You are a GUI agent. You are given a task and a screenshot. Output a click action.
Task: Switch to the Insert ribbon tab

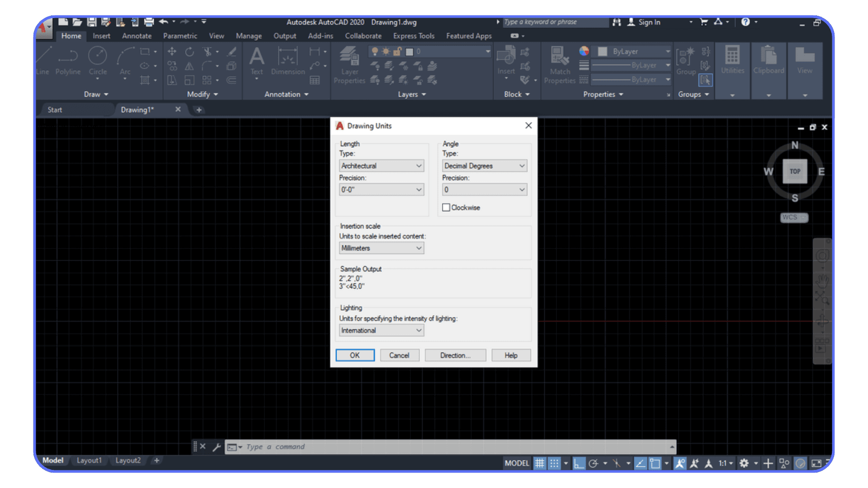click(x=101, y=36)
